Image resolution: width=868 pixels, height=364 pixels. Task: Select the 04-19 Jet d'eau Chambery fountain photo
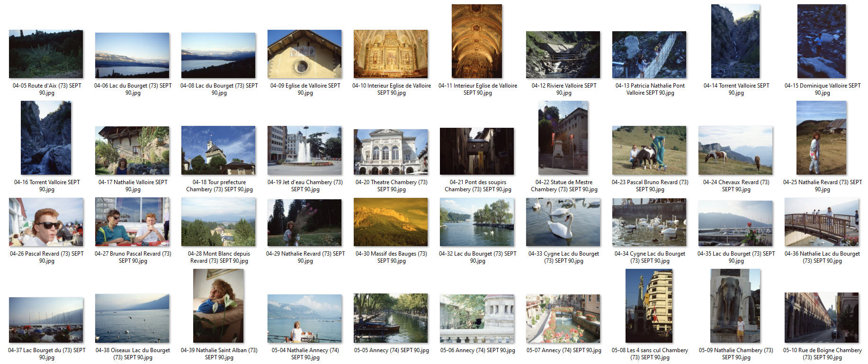[x=304, y=151]
